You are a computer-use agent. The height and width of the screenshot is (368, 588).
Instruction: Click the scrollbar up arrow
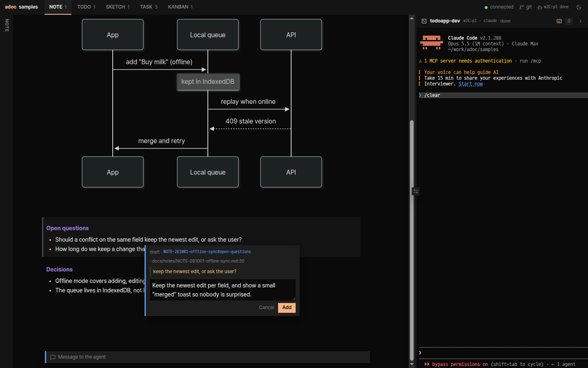(412, 18)
